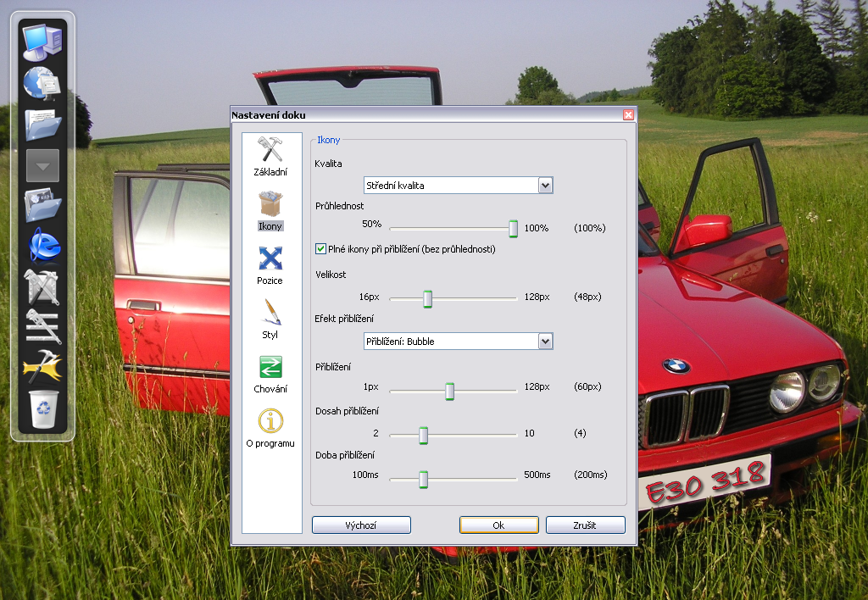
Task: Open the wrench-and-box tools icon in dock
Action: coord(42,286)
